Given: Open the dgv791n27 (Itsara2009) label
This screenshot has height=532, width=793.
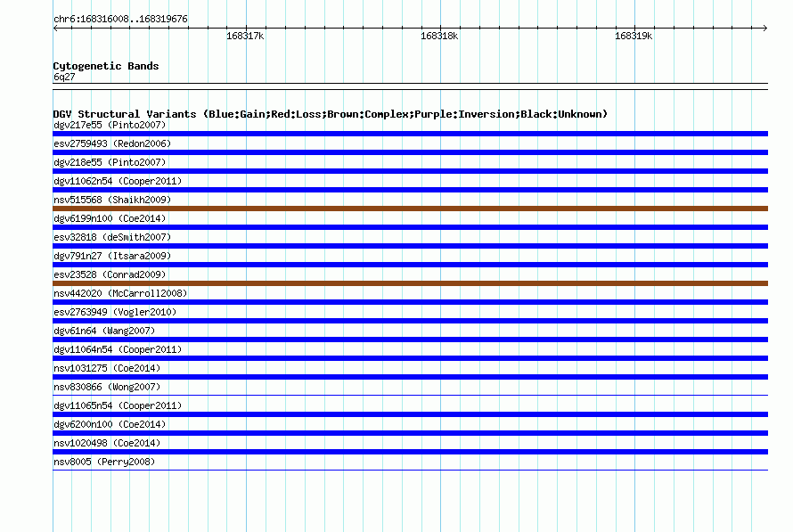Looking at the screenshot, I should point(112,256).
